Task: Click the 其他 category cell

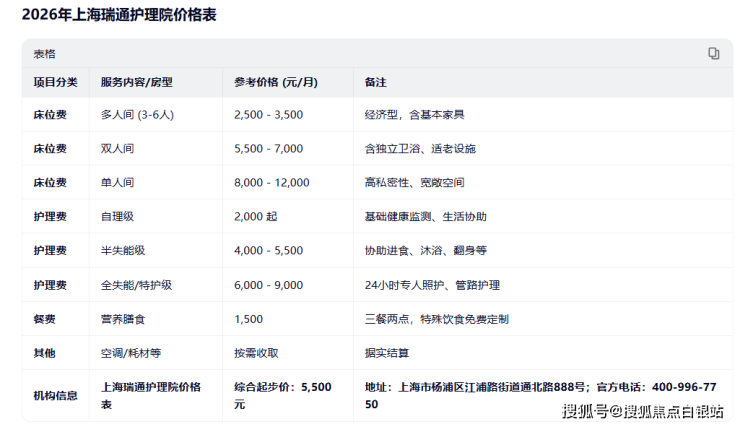Action: (x=44, y=353)
